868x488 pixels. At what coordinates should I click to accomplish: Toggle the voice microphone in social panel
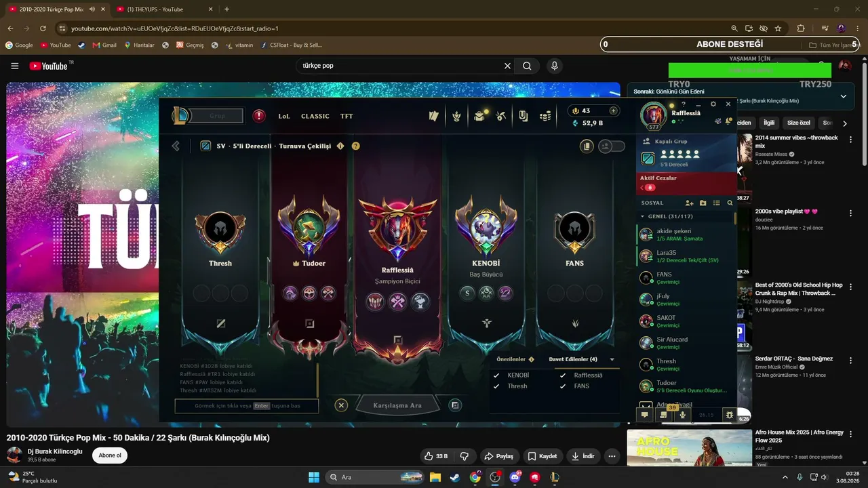click(683, 415)
